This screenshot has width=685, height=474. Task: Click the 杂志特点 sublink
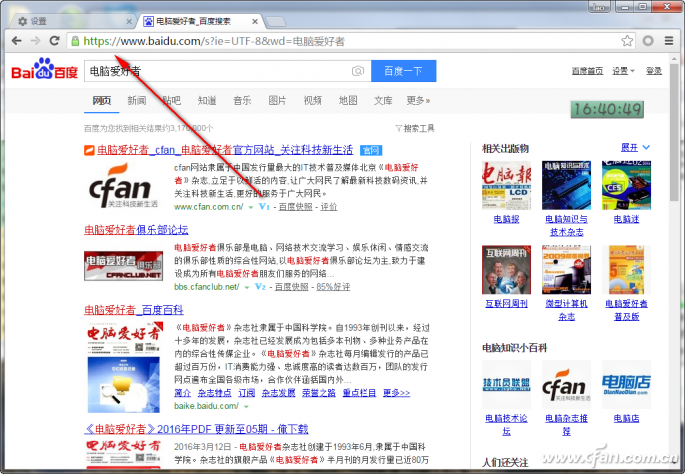tap(214, 393)
